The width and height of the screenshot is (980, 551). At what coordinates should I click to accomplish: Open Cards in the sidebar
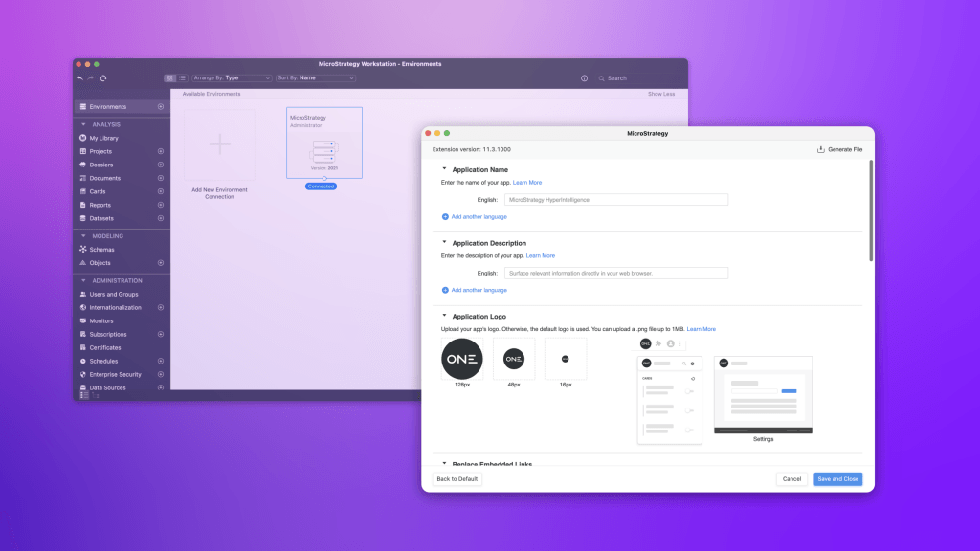98,191
